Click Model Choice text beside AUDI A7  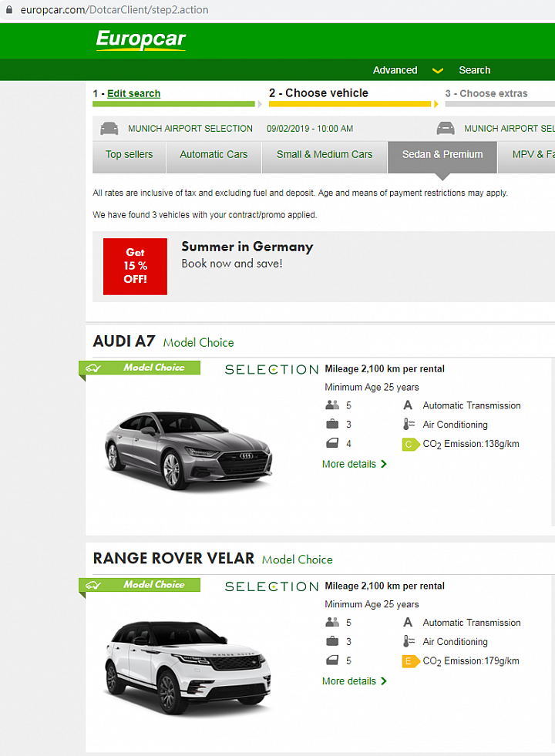click(x=199, y=343)
